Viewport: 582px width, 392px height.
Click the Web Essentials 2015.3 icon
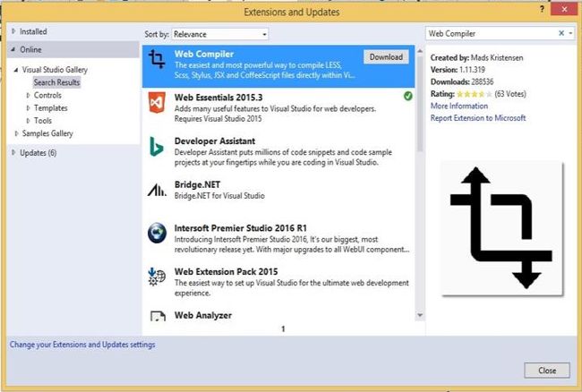click(x=157, y=103)
